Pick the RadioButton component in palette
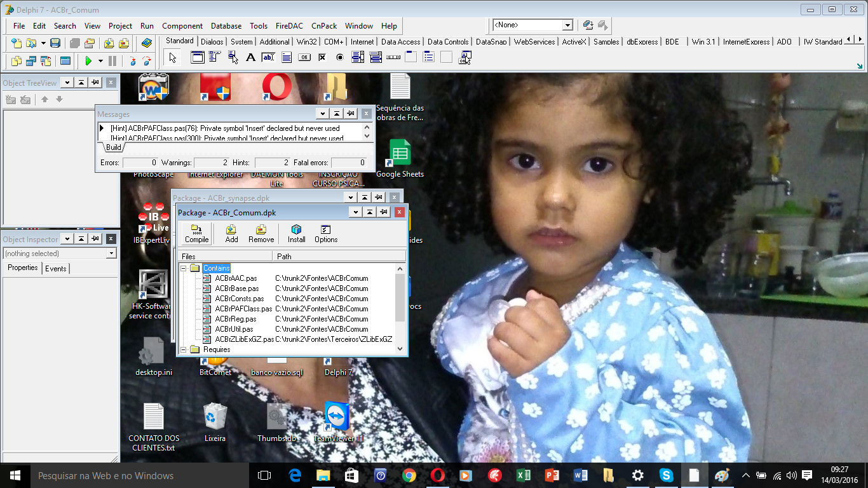Viewport: 868px width, 488px height. pos(340,58)
